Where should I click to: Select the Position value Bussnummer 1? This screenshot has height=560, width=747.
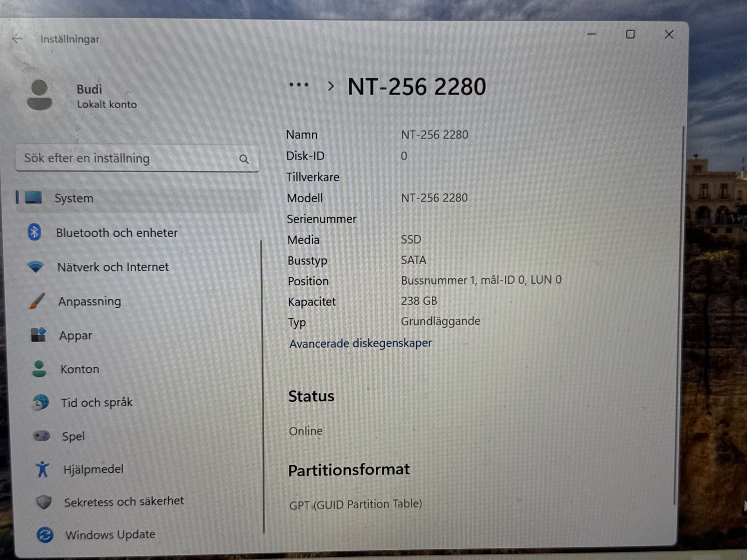pyautogui.click(x=481, y=280)
